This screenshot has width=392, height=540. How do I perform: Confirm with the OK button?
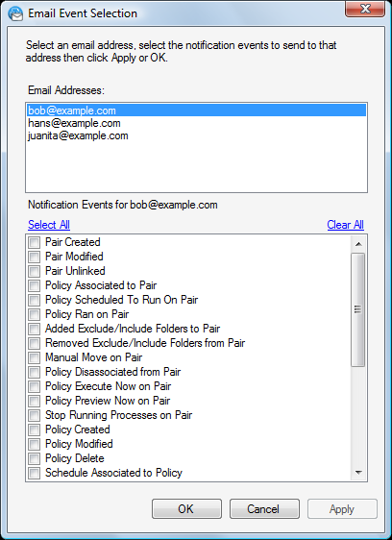[186, 509]
